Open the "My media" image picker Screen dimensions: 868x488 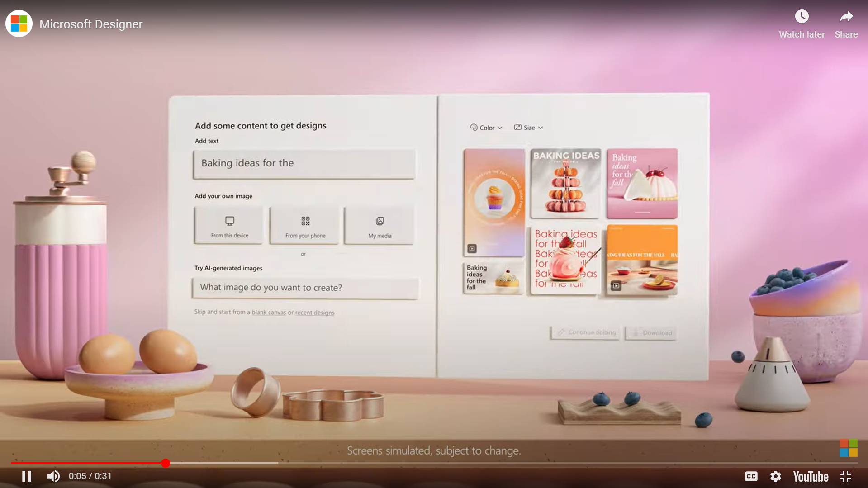coord(379,225)
